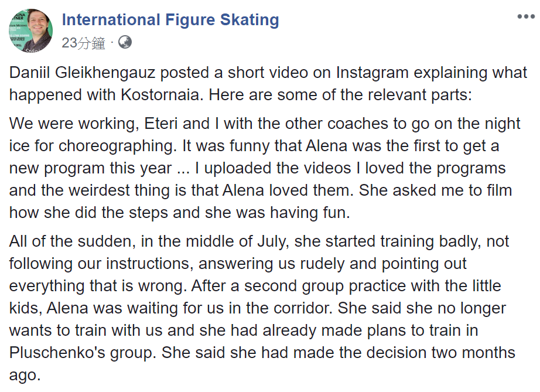Screen dimensions: 540x392
Task: Visit the International Figure Skating page name link
Action: point(170,20)
